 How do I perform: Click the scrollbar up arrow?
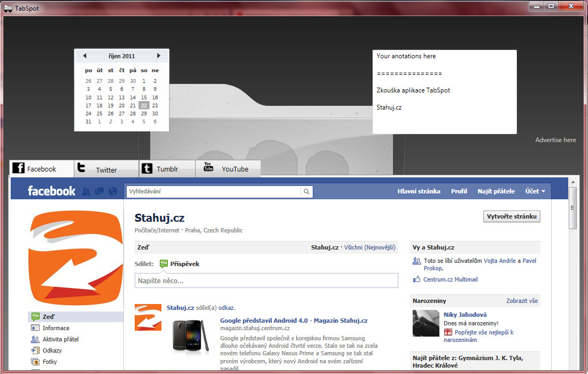572,182
